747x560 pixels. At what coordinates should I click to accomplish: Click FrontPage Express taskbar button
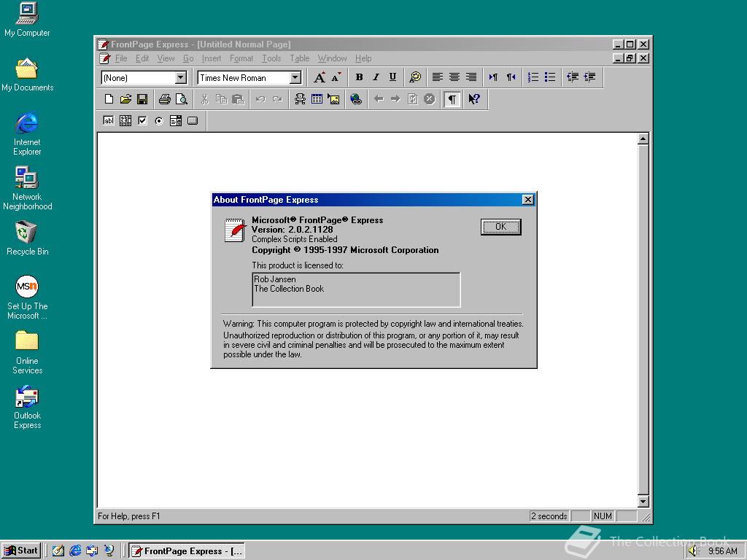187,551
